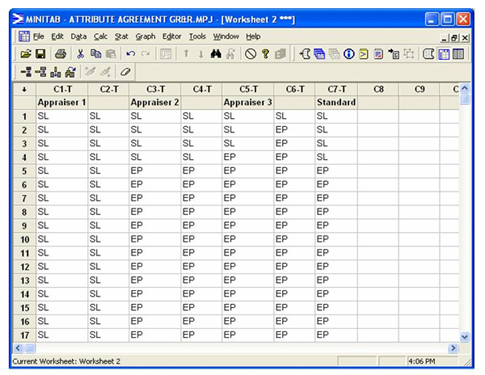Click the Show Worksheets Folder icon
Viewport: 485px width, 375px height.
[x=319, y=54]
